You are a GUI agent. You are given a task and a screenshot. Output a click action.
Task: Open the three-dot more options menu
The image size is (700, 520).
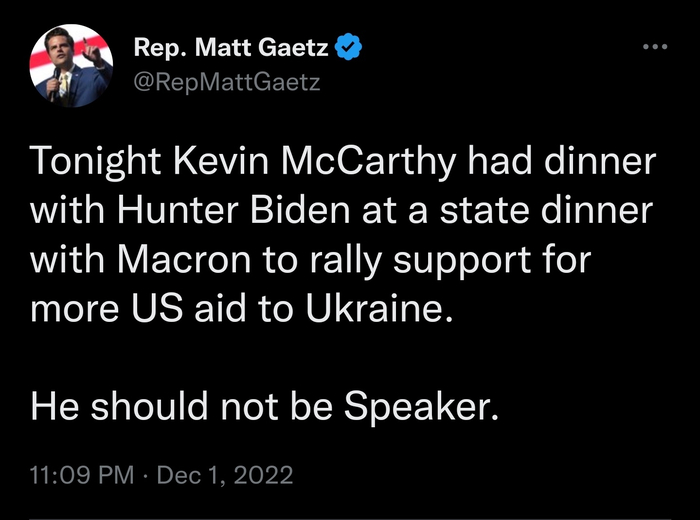pyautogui.click(x=653, y=47)
